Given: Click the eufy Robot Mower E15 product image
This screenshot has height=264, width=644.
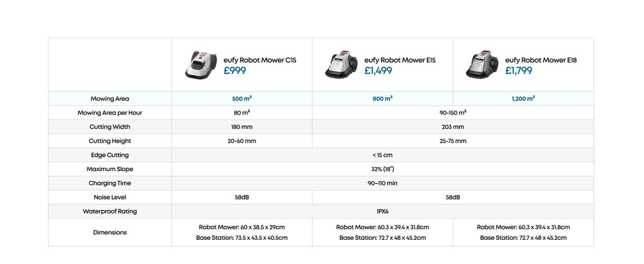Looking at the screenshot, I should point(342,65).
